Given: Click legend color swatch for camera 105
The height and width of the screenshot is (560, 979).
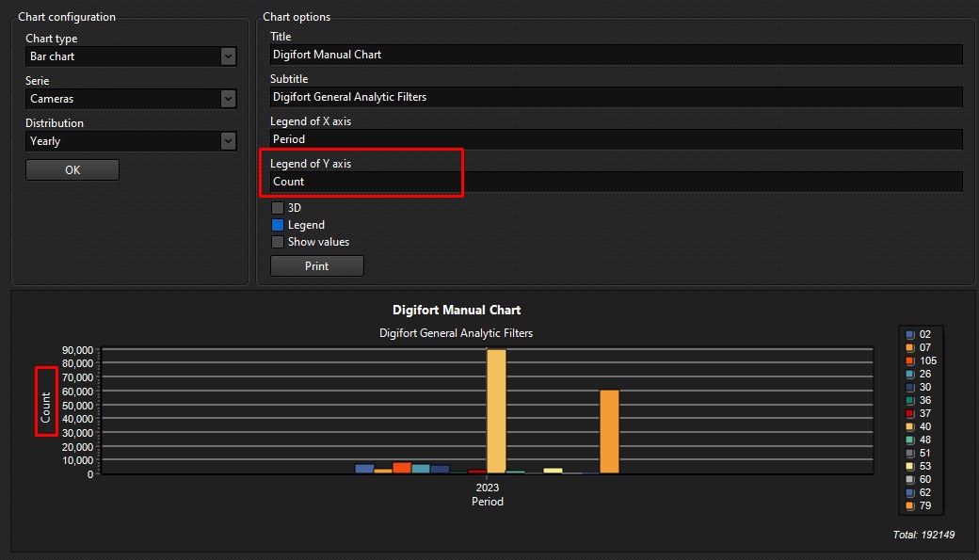Looking at the screenshot, I should [x=909, y=360].
